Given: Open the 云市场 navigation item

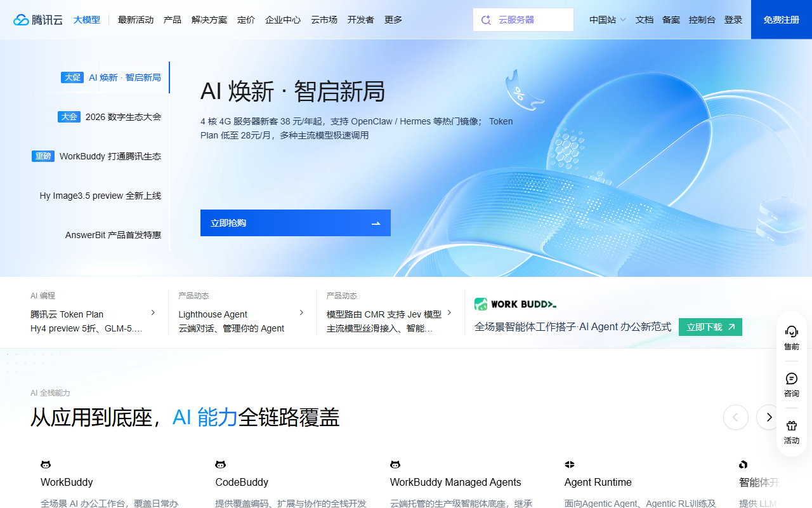Looking at the screenshot, I should pyautogui.click(x=324, y=20).
